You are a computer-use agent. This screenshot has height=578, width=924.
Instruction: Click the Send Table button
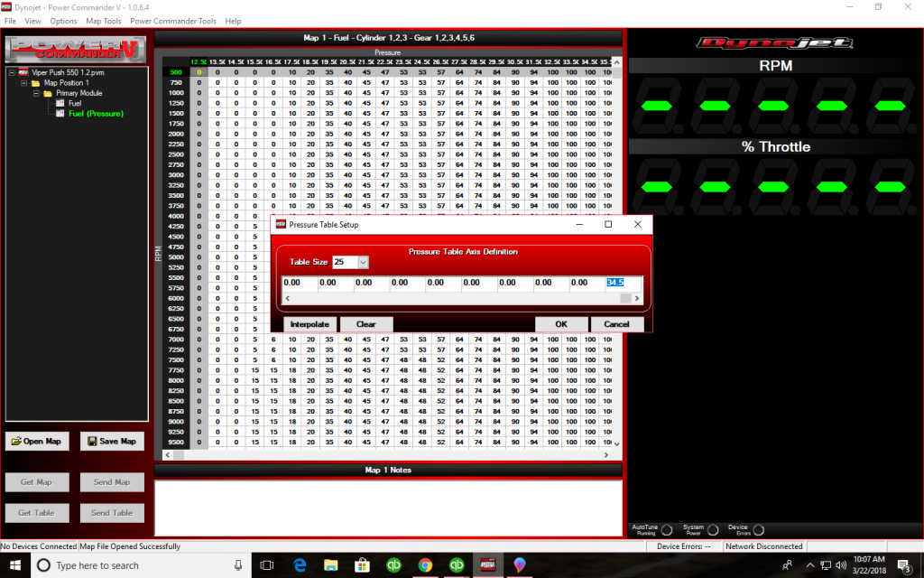(x=112, y=513)
